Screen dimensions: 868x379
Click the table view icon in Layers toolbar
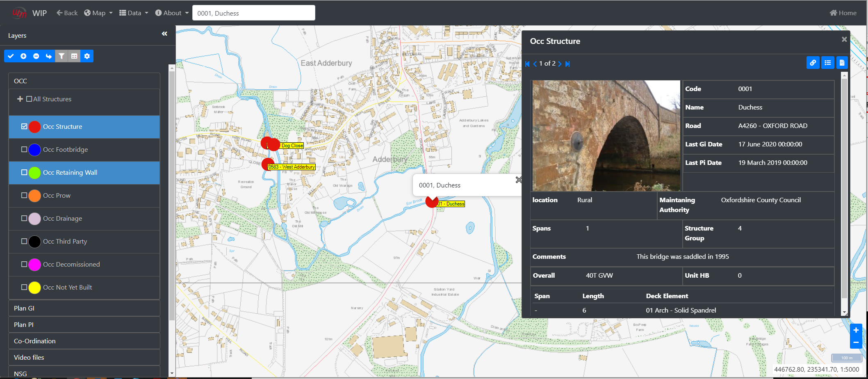point(74,56)
